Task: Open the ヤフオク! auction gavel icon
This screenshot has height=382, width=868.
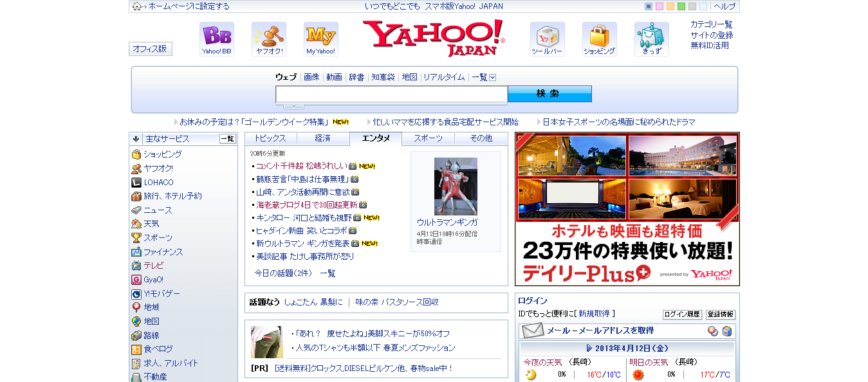Action: (269, 39)
